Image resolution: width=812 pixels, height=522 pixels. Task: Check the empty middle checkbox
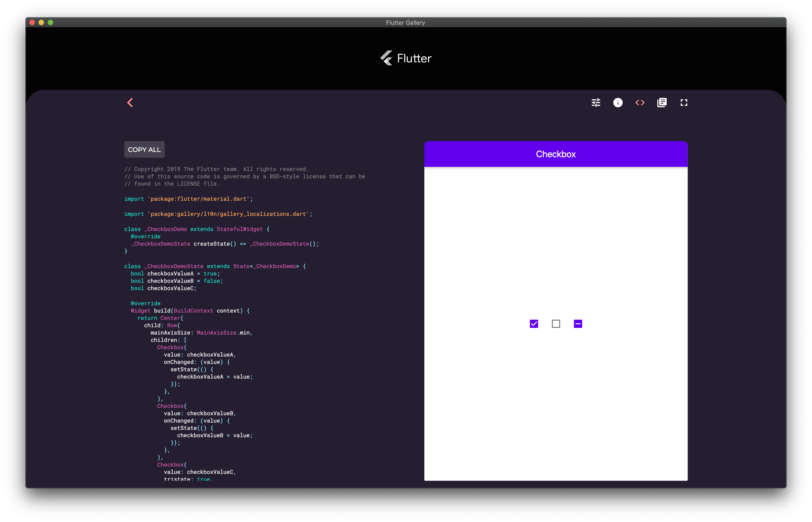(556, 324)
